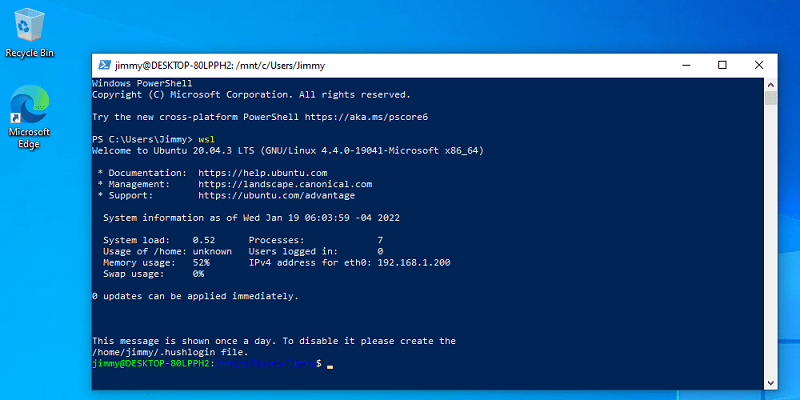
Task: Click the 'Memory usage:' label
Action: pyautogui.click(x=137, y=263)
